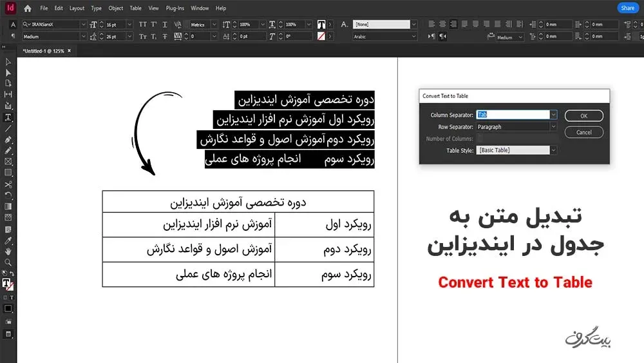644x363 pixels.
Task: Click the Home icon
Action: point(28,8)
